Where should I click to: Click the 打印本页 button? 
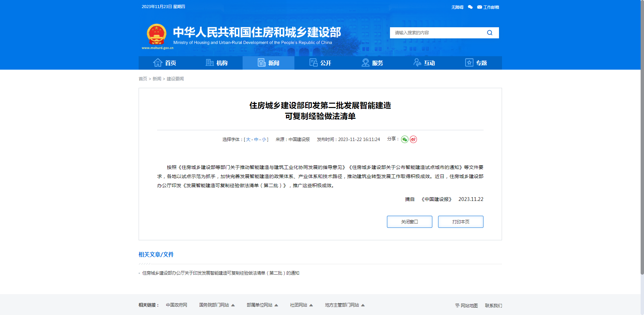coord(461,222)
